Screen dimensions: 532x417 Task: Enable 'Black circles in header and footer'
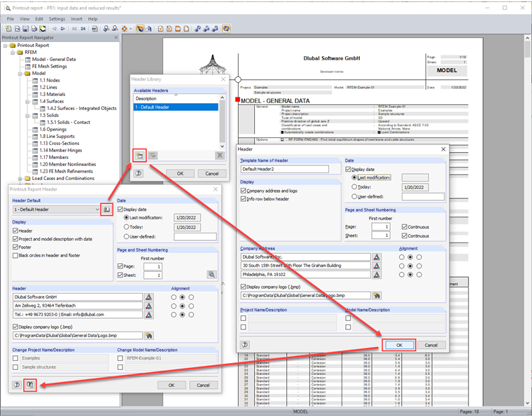(15, 255)
